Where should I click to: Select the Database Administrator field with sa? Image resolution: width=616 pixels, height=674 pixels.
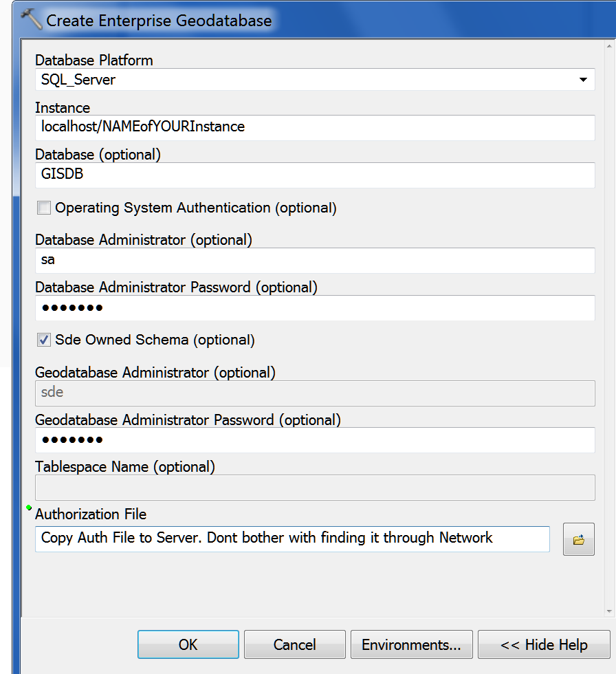point(314,261)
